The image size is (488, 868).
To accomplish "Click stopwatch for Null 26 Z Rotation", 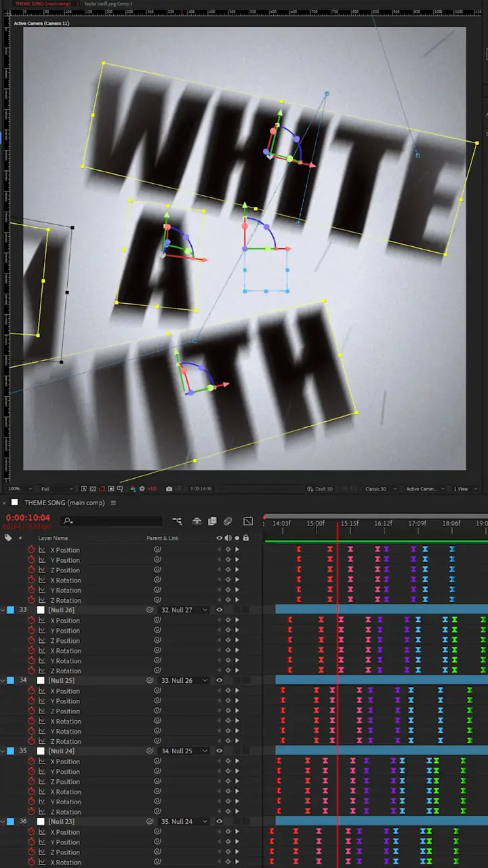I will pos(31,671).
